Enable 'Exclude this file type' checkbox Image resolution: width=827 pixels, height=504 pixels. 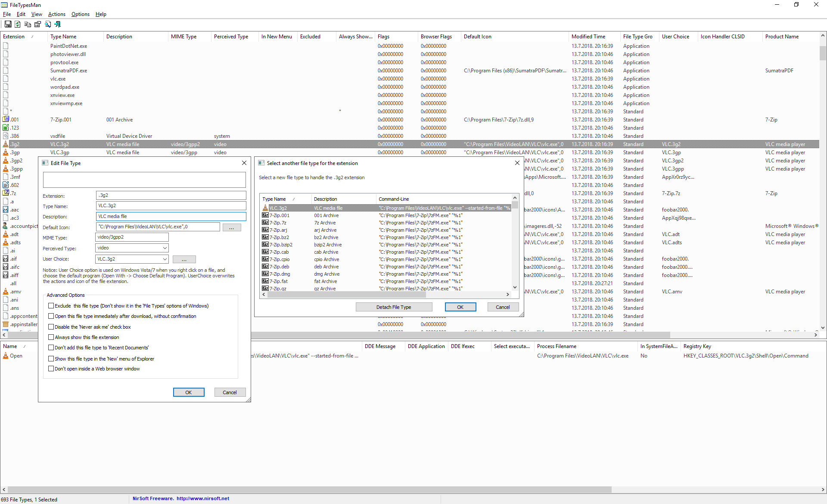point(51,306)
